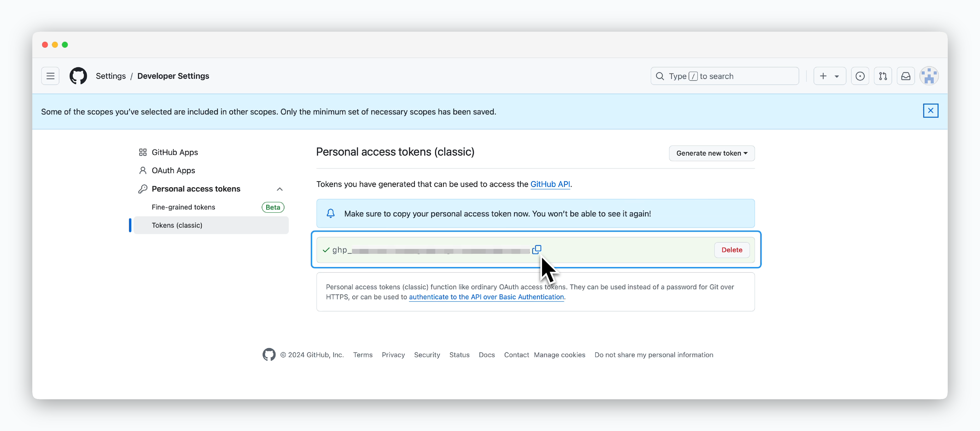Screen dimensions: 980x431
Task: Select Tokens (classic) sidebar item
Action: point(211,225)
